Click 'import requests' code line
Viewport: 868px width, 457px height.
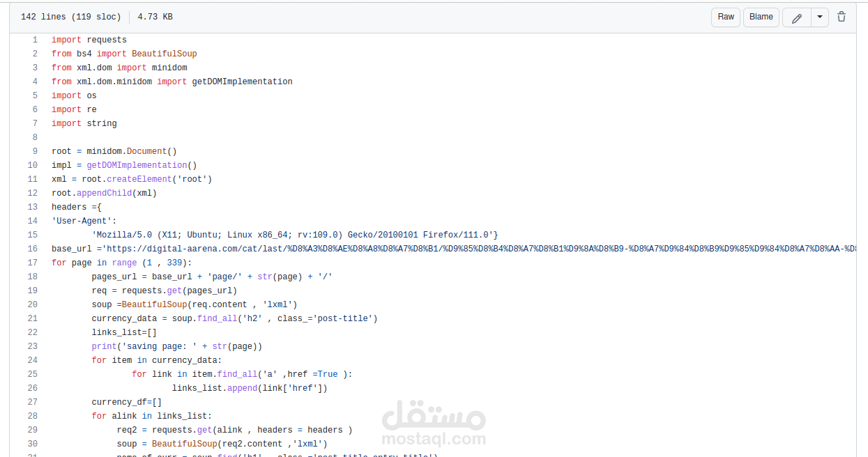pyautogui.click(x=89, y=40)
